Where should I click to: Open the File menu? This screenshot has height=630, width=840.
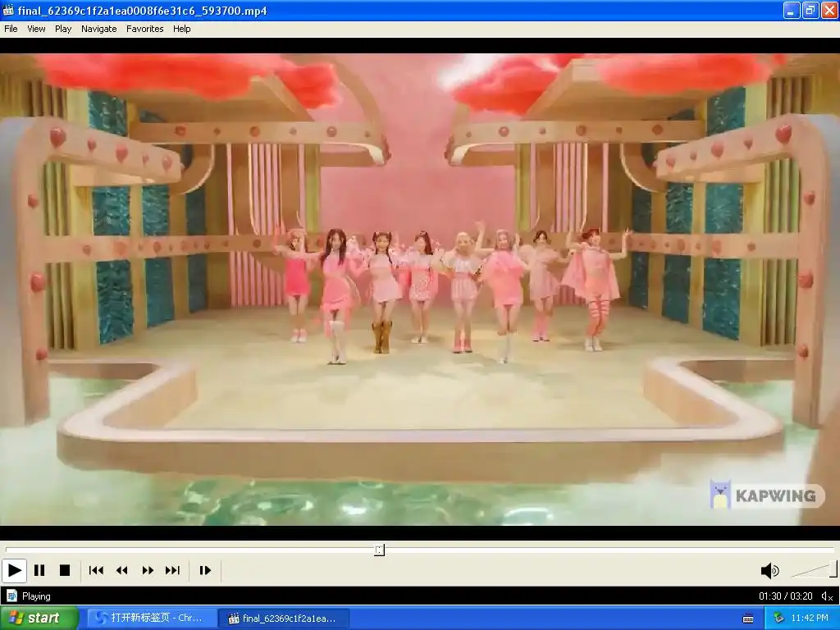click(x=11, y=29)
